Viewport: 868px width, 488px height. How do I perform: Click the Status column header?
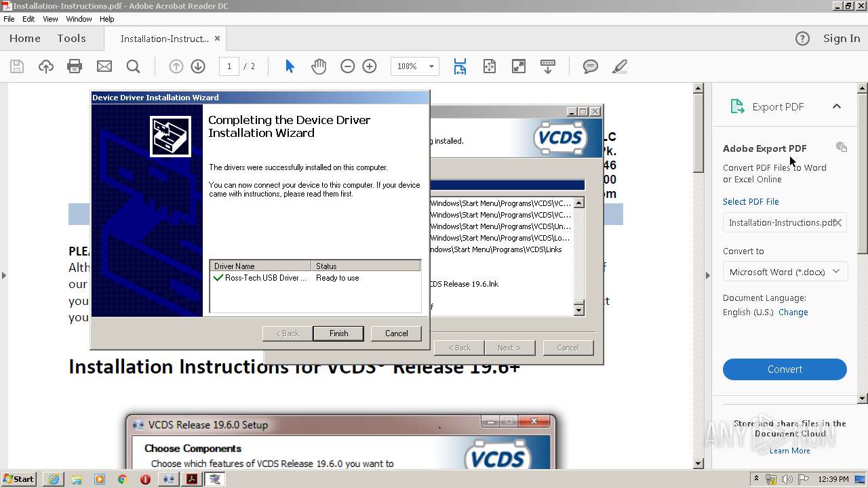(366, 266)
